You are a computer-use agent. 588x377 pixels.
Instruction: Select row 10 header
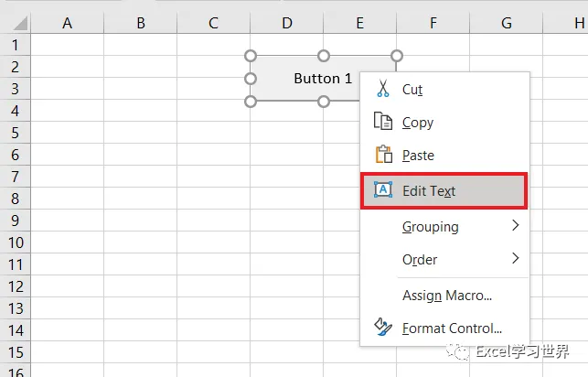(x=16, y=242)
